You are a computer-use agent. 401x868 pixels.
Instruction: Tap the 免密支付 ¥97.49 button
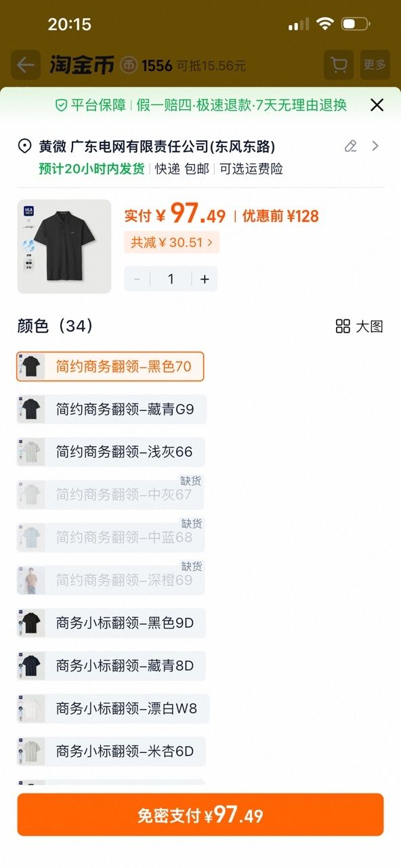click(x=200, y=814)
